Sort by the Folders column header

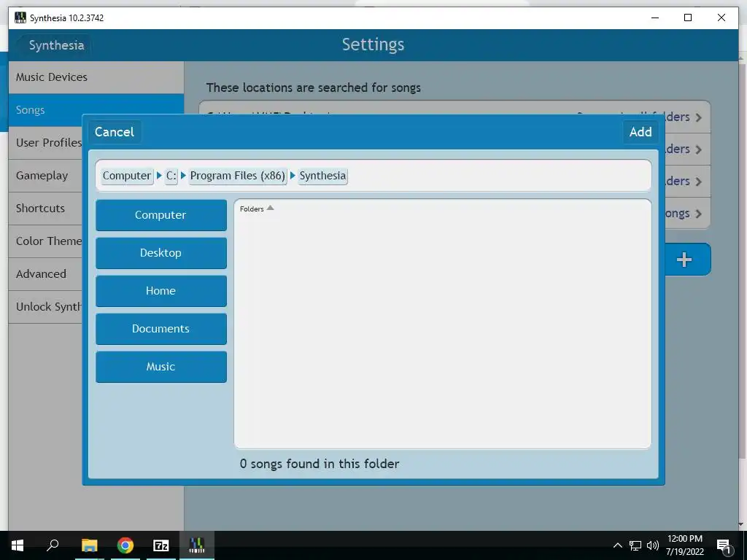[x=257, y=209]
